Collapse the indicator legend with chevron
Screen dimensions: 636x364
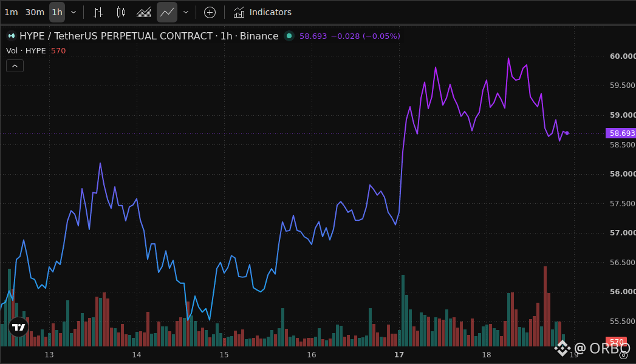point(15,66)
